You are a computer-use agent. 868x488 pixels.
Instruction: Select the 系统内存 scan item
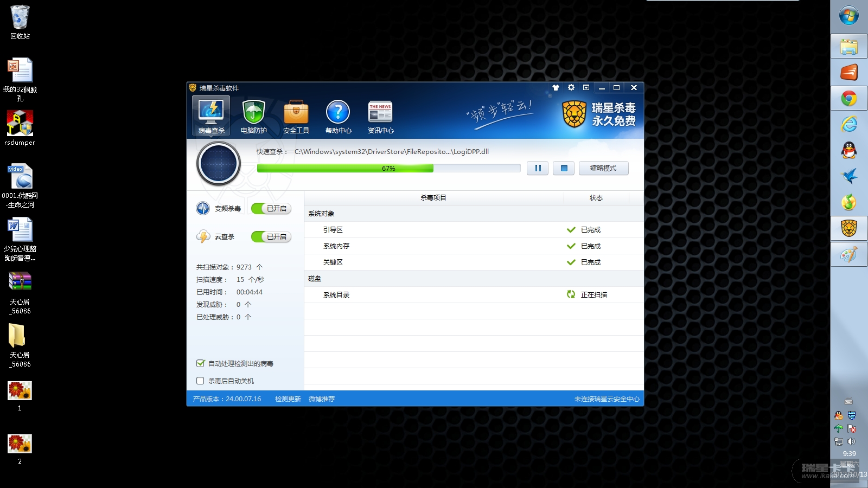(x=474, y=246)
